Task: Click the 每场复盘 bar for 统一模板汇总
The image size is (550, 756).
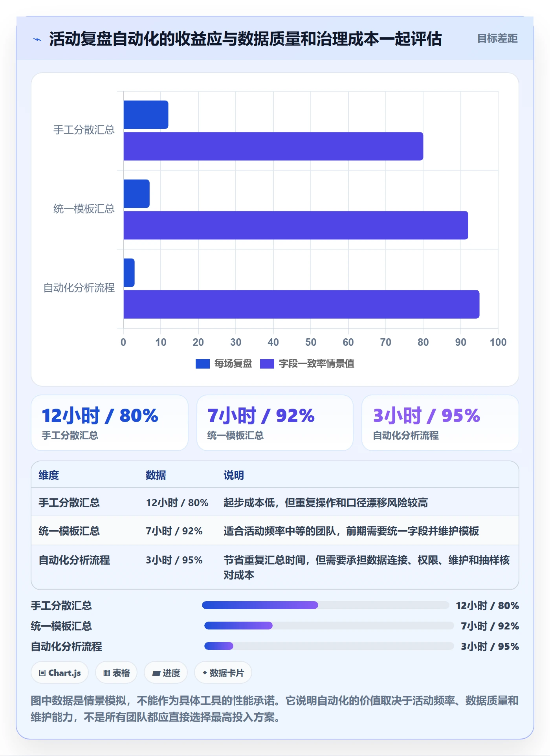Action: pyautogui.click(x=136, y=194)
